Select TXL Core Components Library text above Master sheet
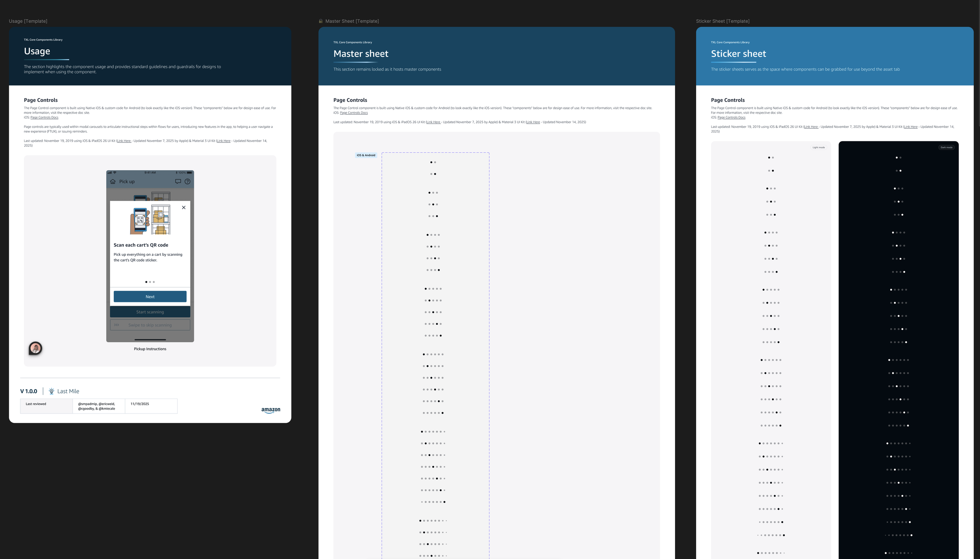 tap(352, 42)
